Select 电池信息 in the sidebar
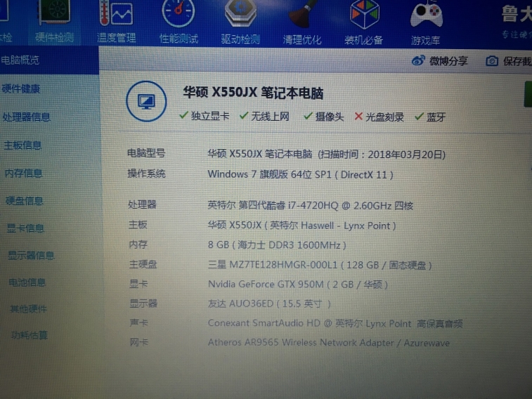The width and height of the screenshot is (532, 399). point(27,282)
